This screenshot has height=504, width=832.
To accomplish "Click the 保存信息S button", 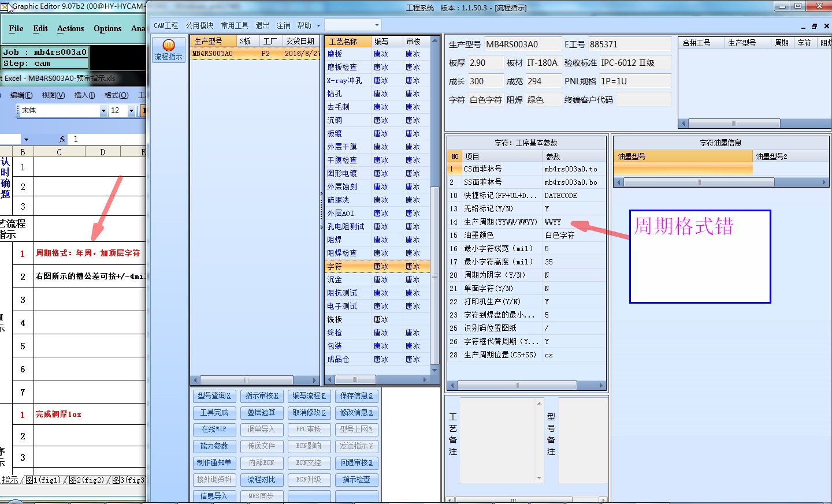I will (356, 396).
